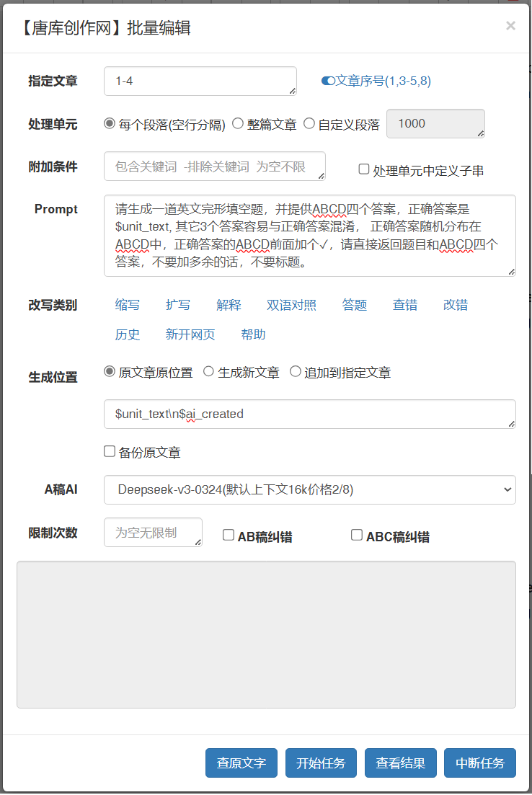Choose the 扩写 rewrite category

click(x=178, y=305)
